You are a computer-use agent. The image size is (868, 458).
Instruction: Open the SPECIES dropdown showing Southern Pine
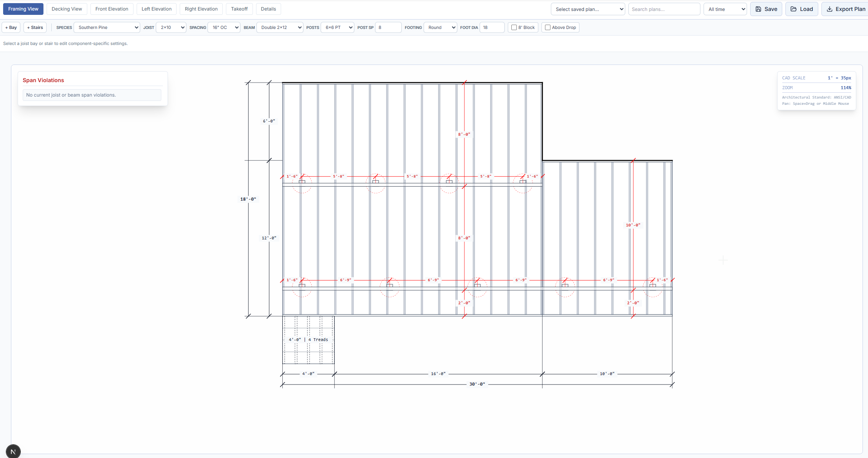point(106,27)
